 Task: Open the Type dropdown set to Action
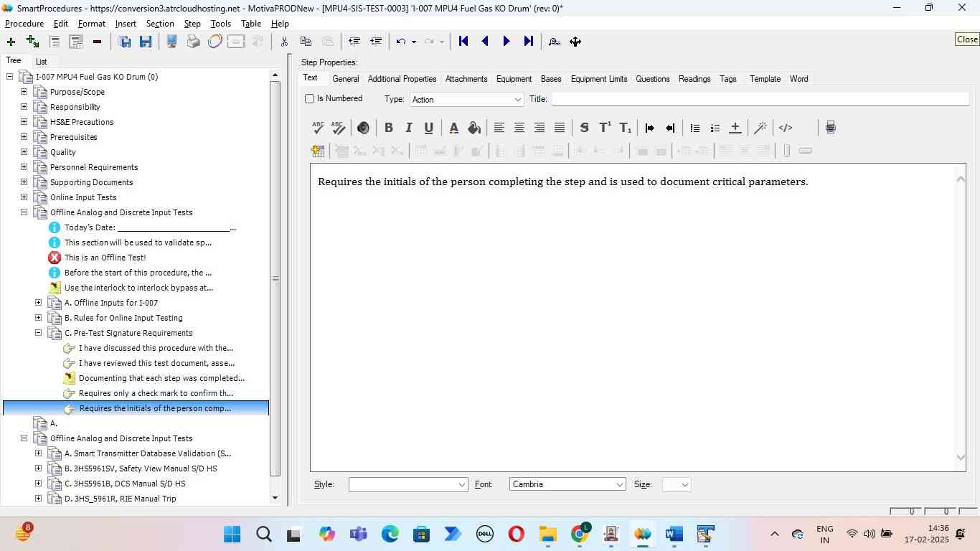[466, 100]
